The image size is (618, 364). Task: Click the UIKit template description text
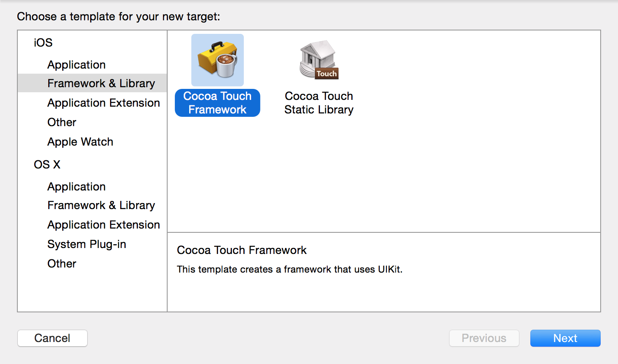290,270
